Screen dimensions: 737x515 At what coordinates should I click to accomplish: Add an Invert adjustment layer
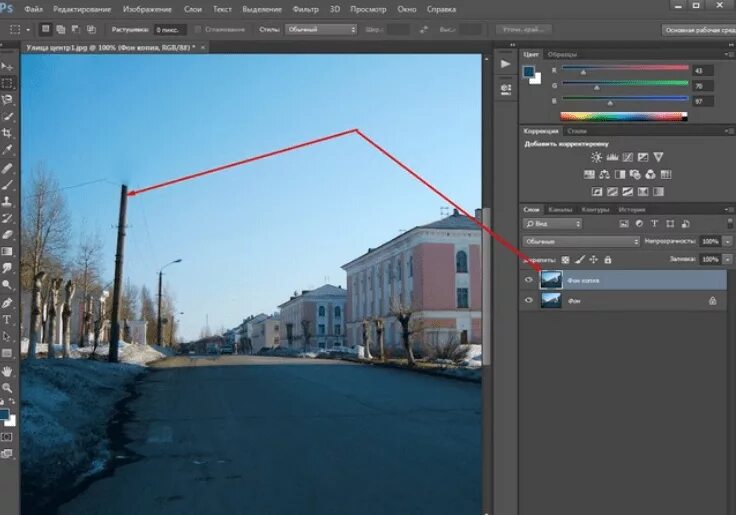(597, 192)
